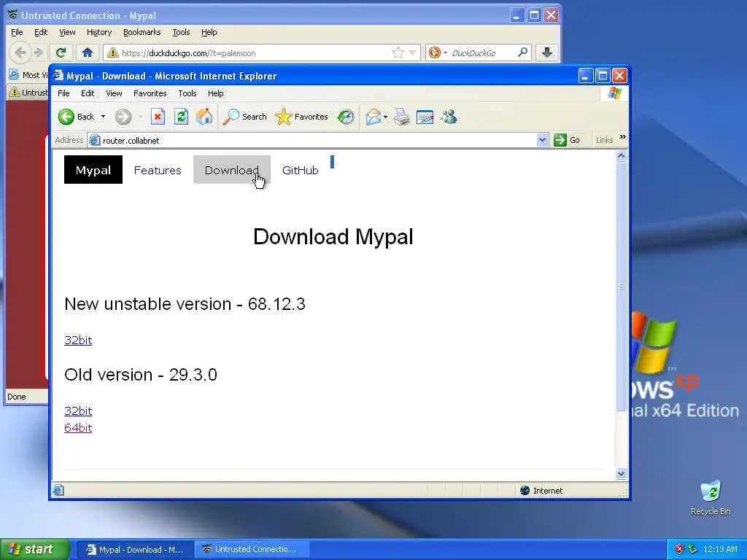The height and width of the screenshot is (560, 747).
Task: Open the History menu in Mypal
Action: pyautogui.click(x=99, y=32)
